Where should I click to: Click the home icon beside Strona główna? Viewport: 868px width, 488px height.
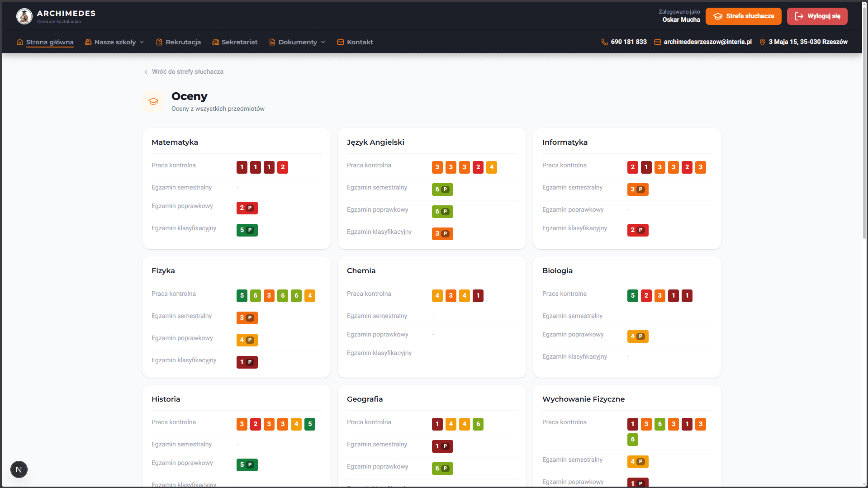[20, 42]
